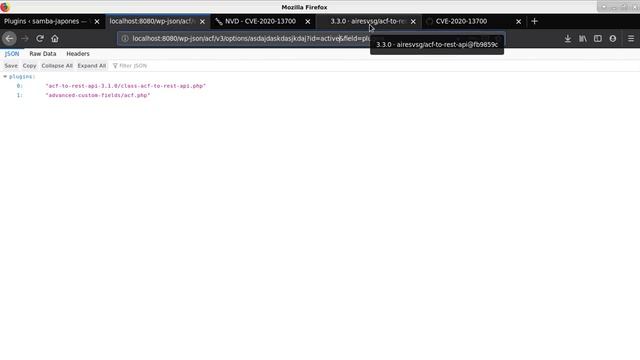Select the plugins key label
Viewport: 640px width, 360px height.
22,76
